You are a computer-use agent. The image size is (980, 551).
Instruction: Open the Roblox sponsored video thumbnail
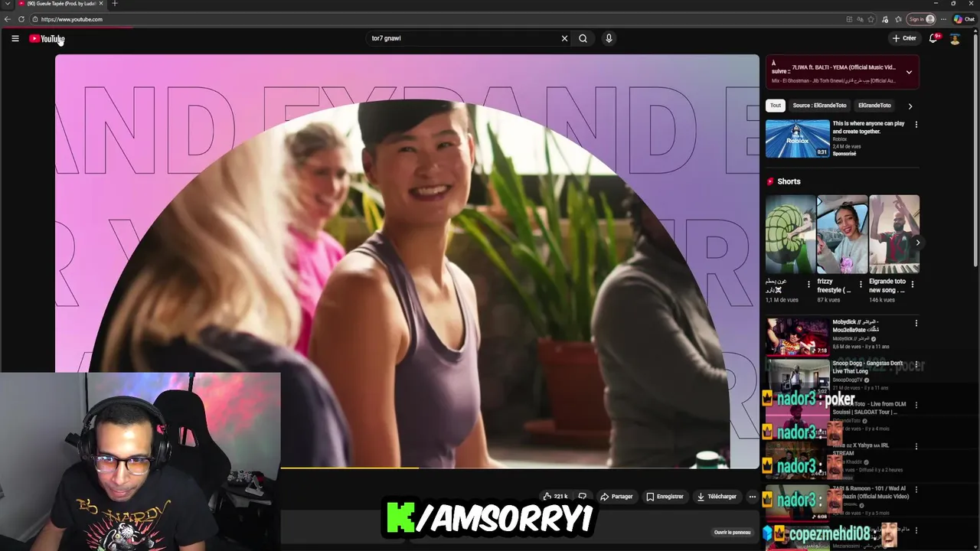798,139
